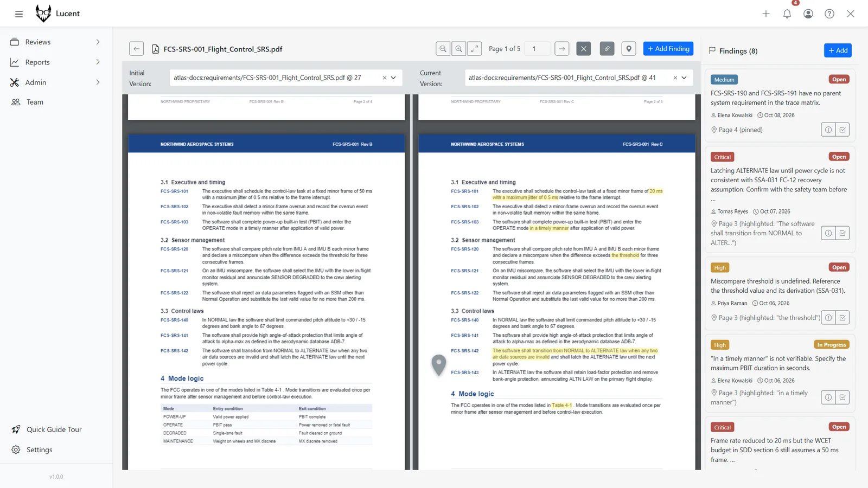
Task: View info for Miscompare threshold finding
Action: tap(828, 318)
